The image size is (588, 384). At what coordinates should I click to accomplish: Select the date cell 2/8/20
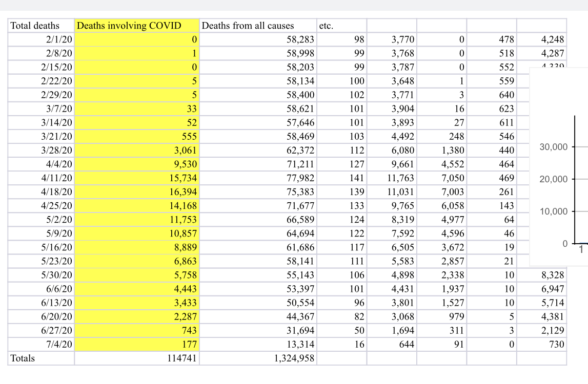point(41,53)
